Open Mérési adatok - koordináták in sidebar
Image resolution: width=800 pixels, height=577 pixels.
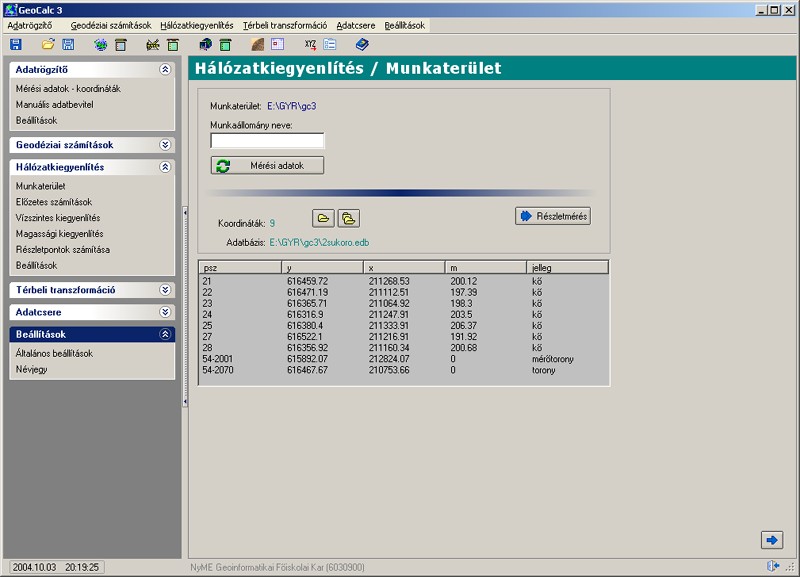(x=68, y=89)
